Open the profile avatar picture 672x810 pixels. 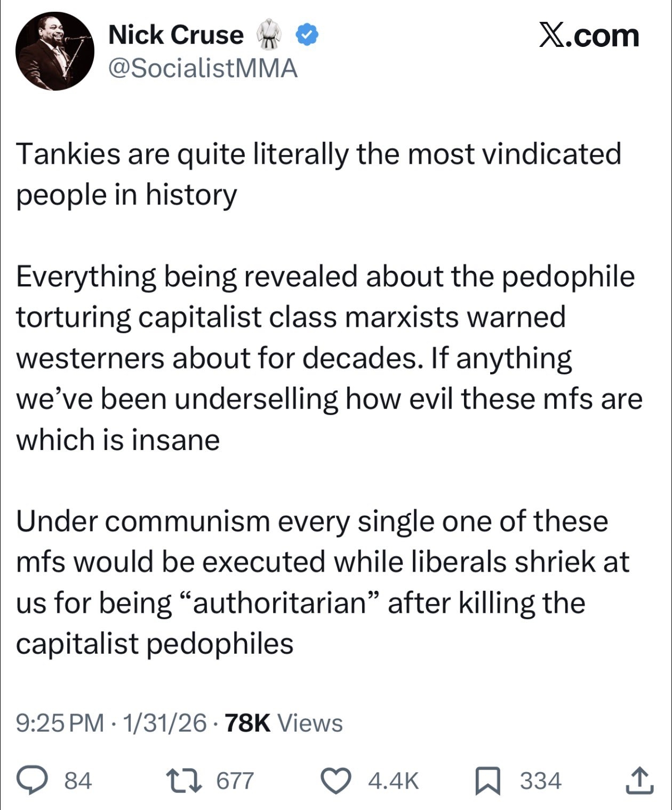(x=55, y=51)
